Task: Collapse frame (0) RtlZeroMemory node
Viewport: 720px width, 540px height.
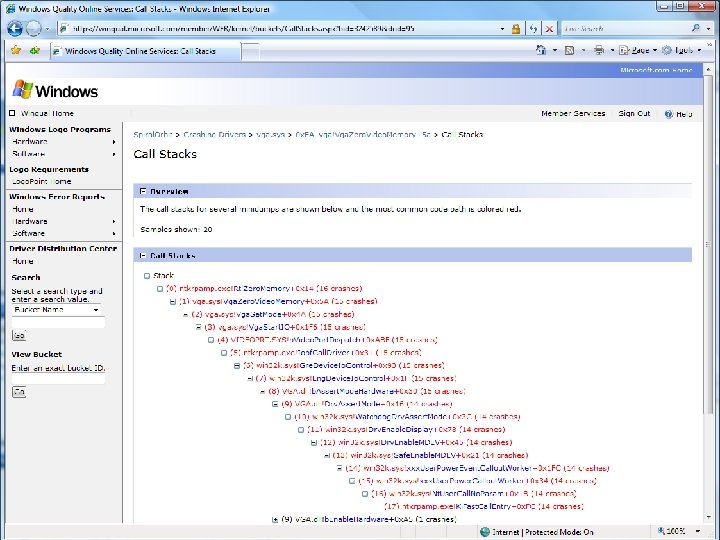Action: point(160,289)
